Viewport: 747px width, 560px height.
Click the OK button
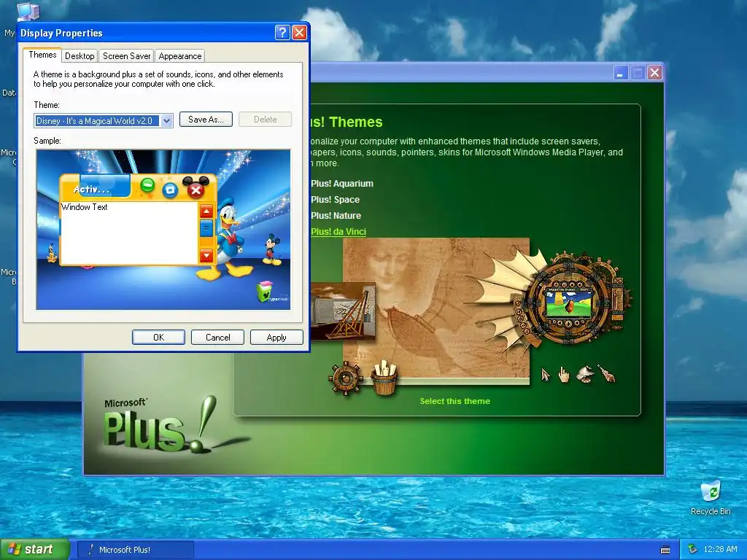pos(158,337)
